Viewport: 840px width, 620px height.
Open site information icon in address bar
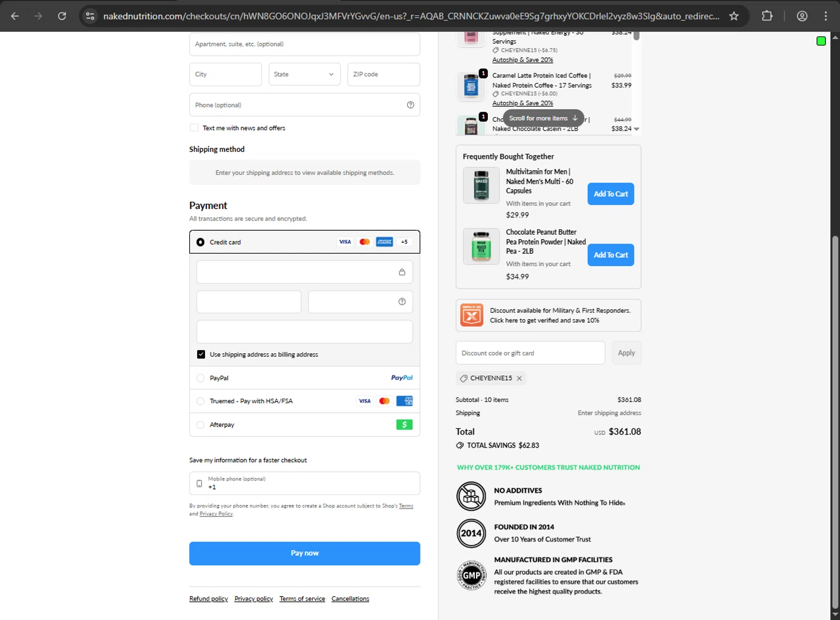[90, 16]
